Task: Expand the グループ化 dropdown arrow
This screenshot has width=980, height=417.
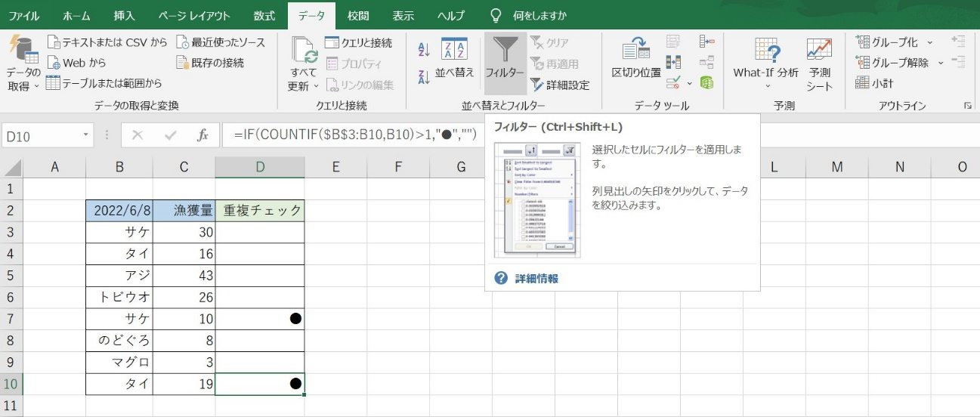Action: 931,42
